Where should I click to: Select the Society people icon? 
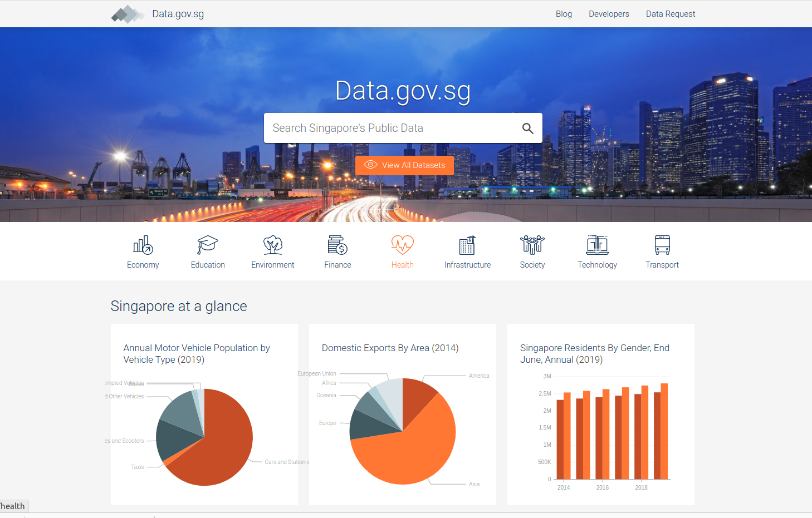click(x=532, y=245)
